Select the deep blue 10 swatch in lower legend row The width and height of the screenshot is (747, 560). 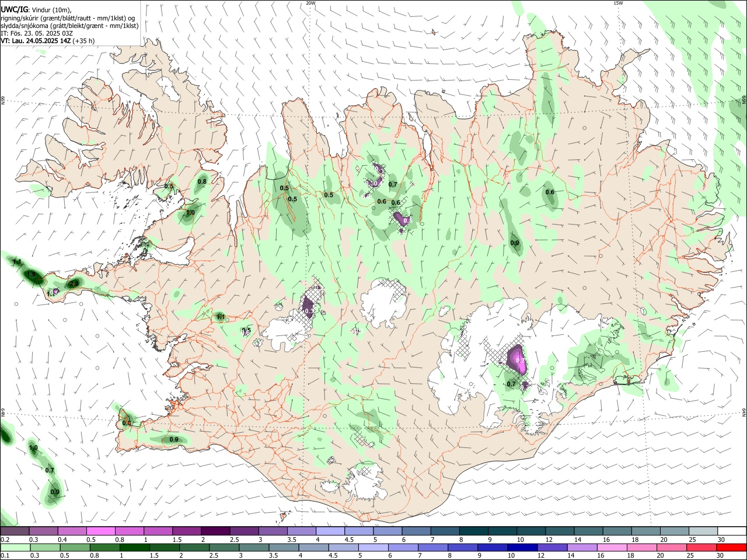click(x=522, y=548)
